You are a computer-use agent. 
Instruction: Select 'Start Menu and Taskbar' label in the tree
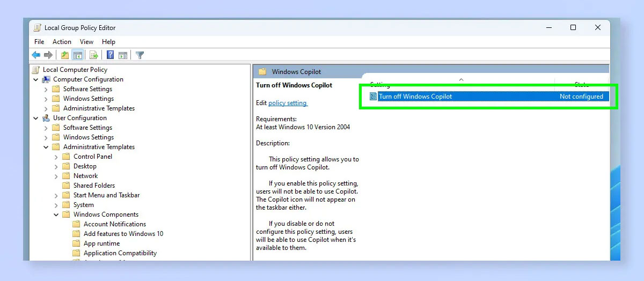[106, 195]
